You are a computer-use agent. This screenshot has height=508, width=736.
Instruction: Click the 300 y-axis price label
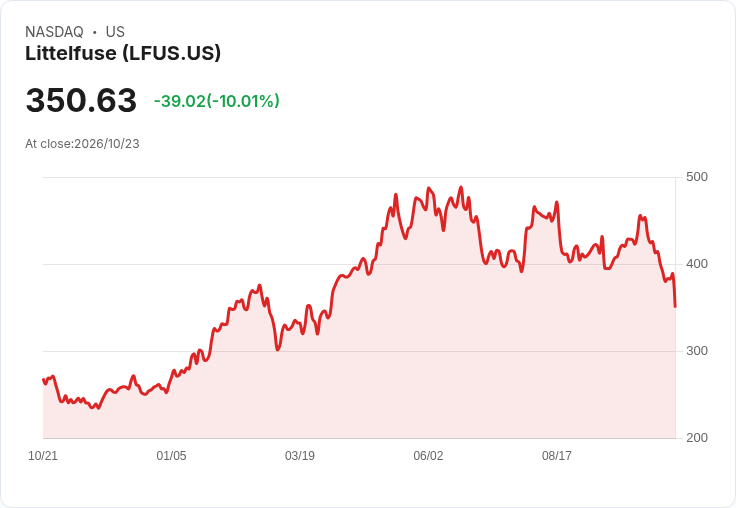click(697, 351)
